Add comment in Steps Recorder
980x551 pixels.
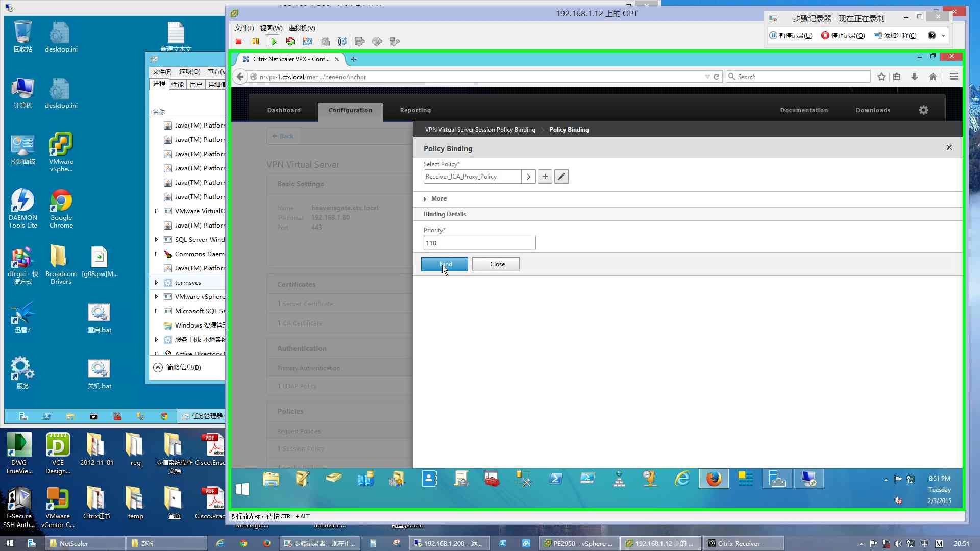click(x=895, y=35)
